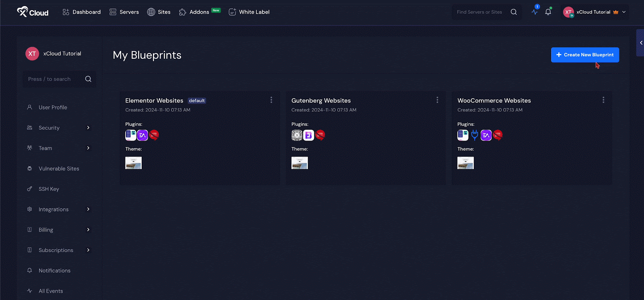Click purple plugin icon in Gutenberg Websites
The height and width of the screenshot is (300, 644).
[309, 135]
